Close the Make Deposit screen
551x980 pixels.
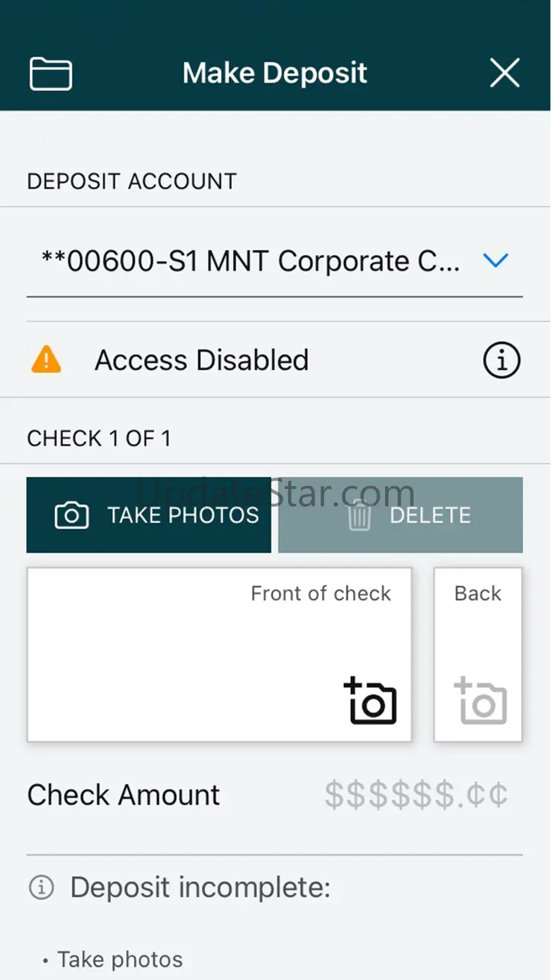[x=505, y=73]
